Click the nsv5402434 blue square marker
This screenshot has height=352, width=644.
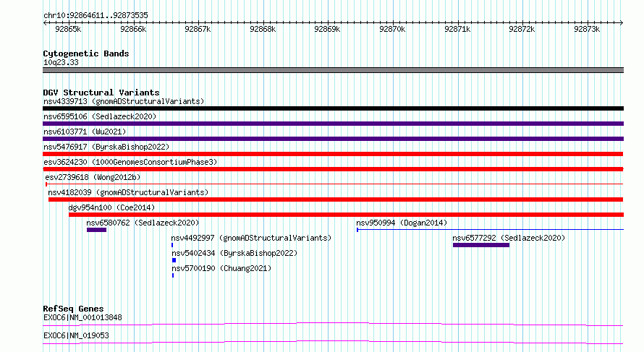[174, 260]
